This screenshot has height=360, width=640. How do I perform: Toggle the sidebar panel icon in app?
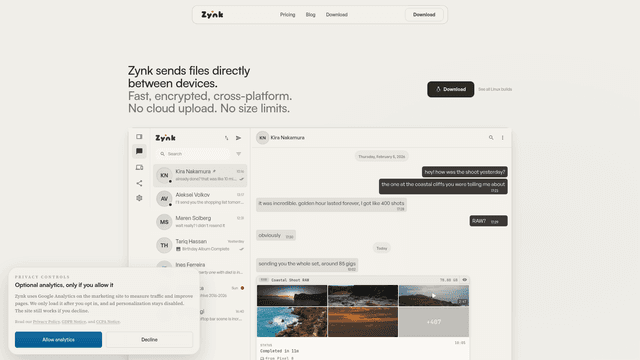(x=139, y=136)
